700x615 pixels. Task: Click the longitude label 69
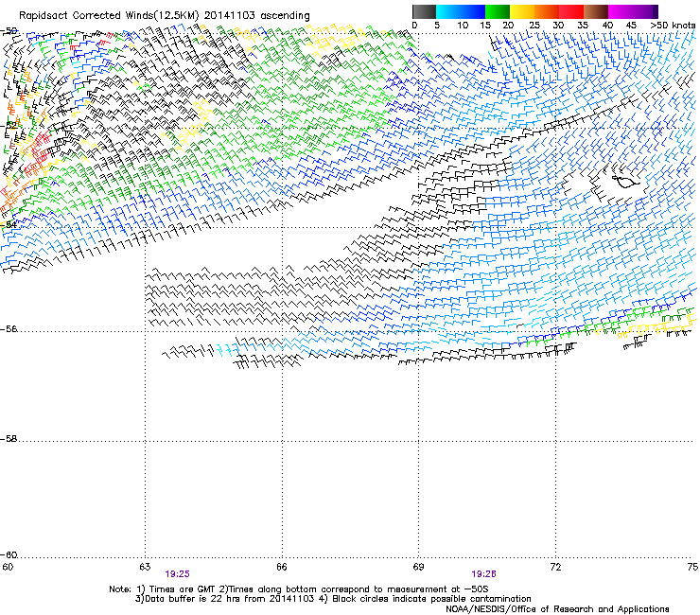[x=418, y=567]
